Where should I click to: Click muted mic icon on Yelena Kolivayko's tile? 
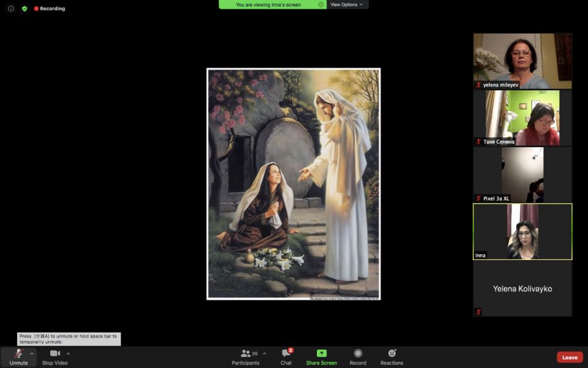coord(478,311)
